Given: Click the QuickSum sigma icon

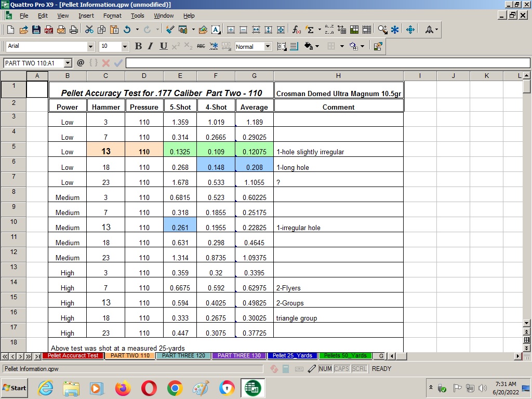Looking at the screenshot, I should (x=310, y=30).
